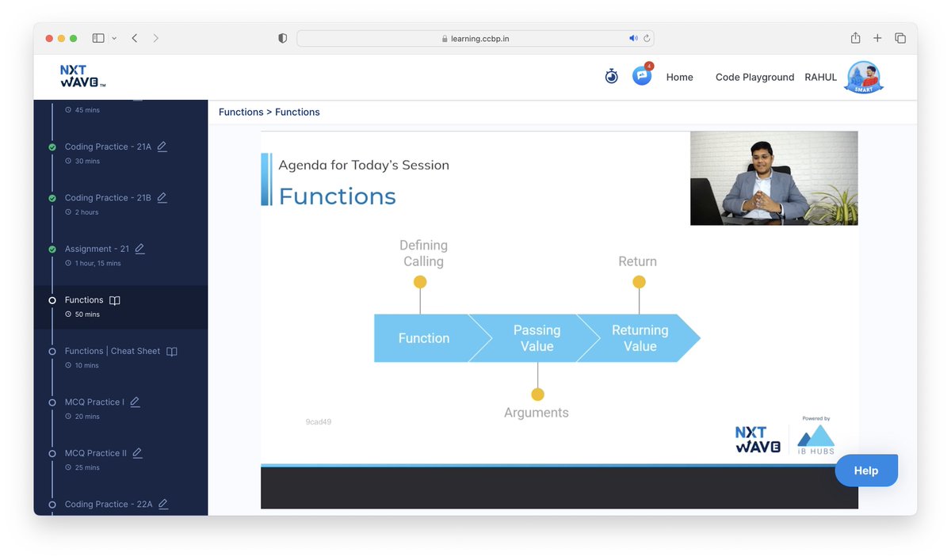Click '1 hour, 15 mins' duration text
This screenshot has height=560, width=951.
click(98, 263)
